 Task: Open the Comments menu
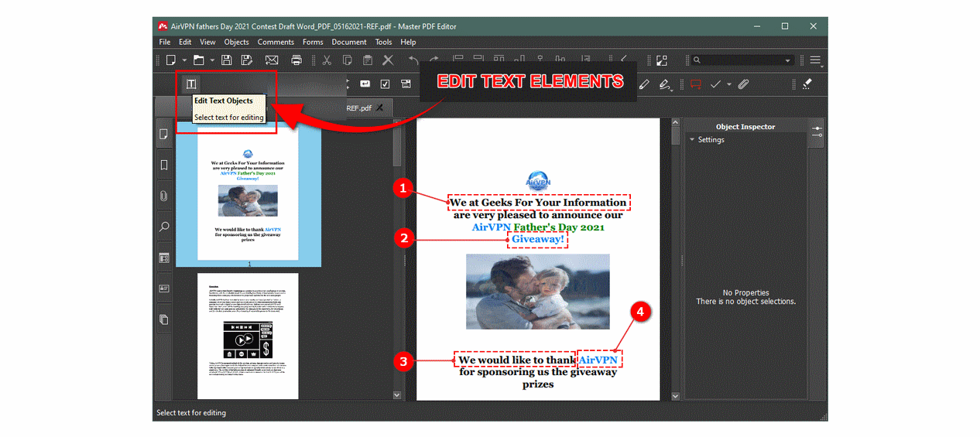(x=276, y=42)
